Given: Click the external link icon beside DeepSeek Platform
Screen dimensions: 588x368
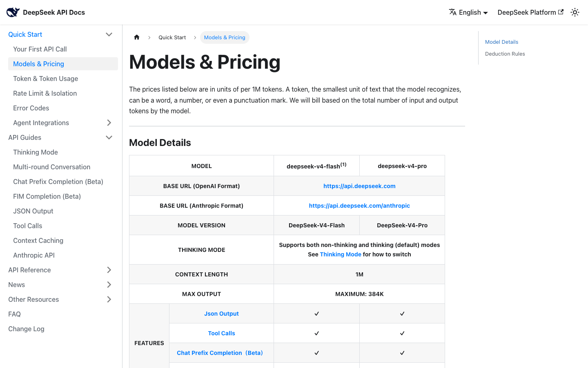Looking at the screenshot, I should (x=561, y=12).
